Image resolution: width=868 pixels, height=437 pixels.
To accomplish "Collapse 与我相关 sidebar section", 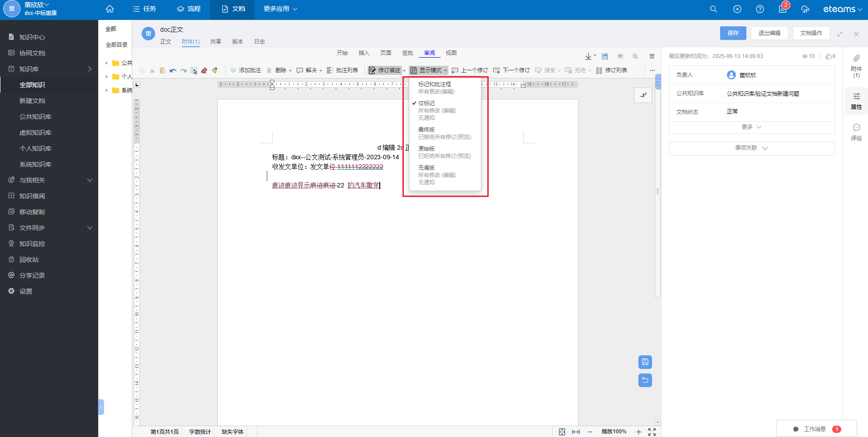I will tap(90, 180).
